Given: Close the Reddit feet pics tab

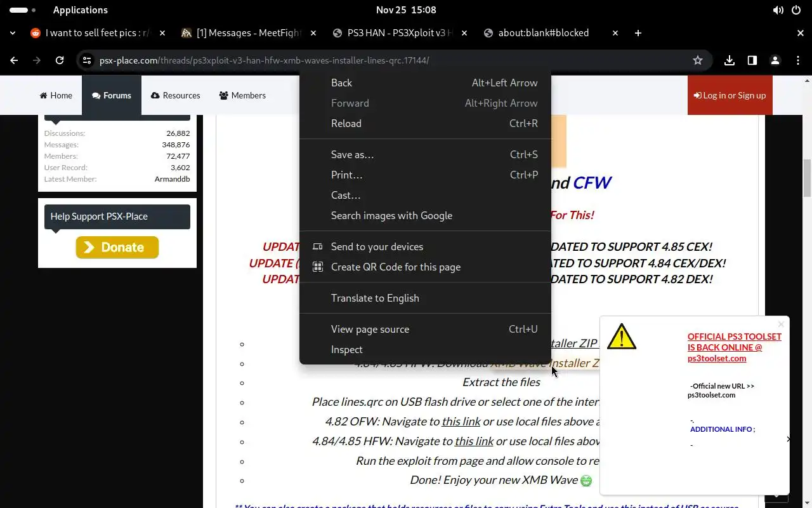Looking at the screenshot, I should click(163, 33).
